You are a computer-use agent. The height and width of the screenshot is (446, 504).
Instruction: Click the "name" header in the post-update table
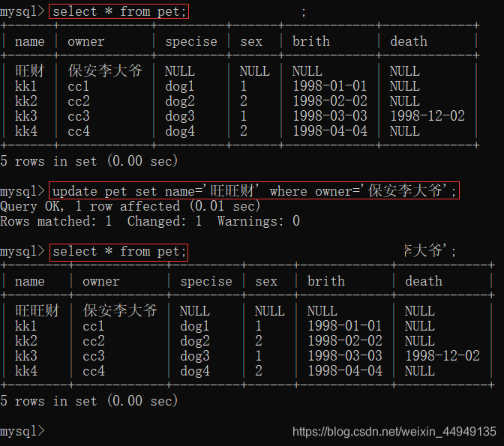[x=29, y=282]
